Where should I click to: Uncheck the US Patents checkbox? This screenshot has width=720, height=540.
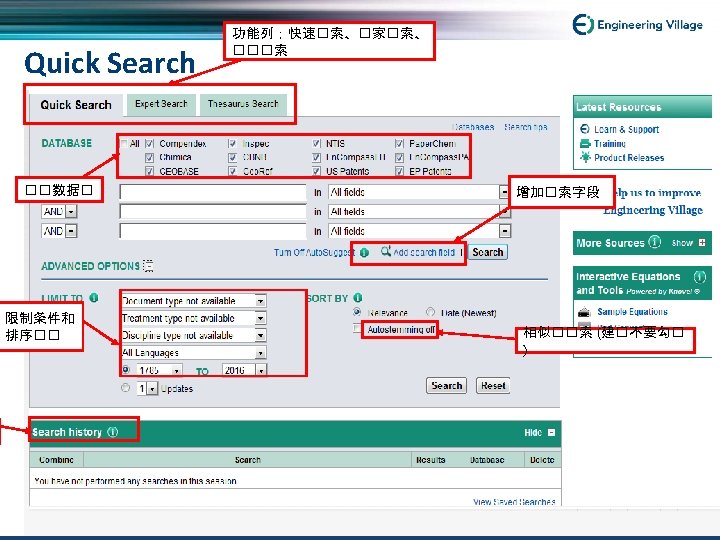[316, 171]
